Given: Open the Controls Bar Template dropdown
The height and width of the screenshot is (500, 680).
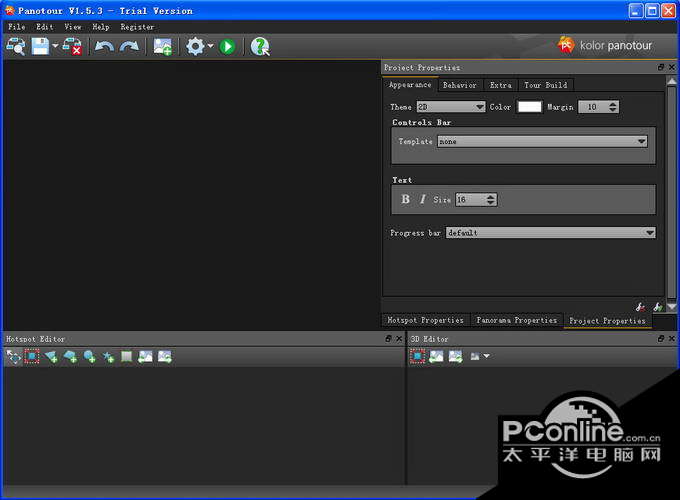Looking at the screenshot, I should click(x=542, y=141).
